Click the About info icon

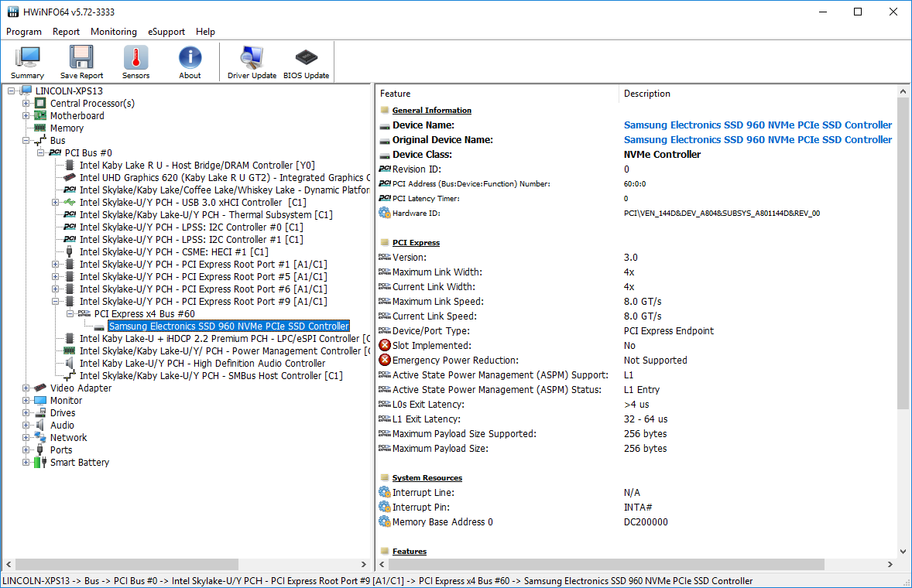click(190, 62)
